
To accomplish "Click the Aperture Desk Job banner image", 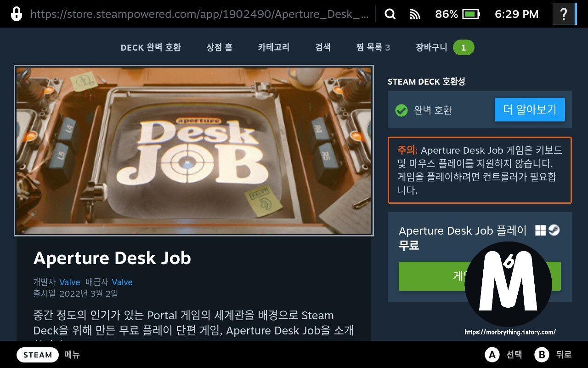I will coord(194,150).
